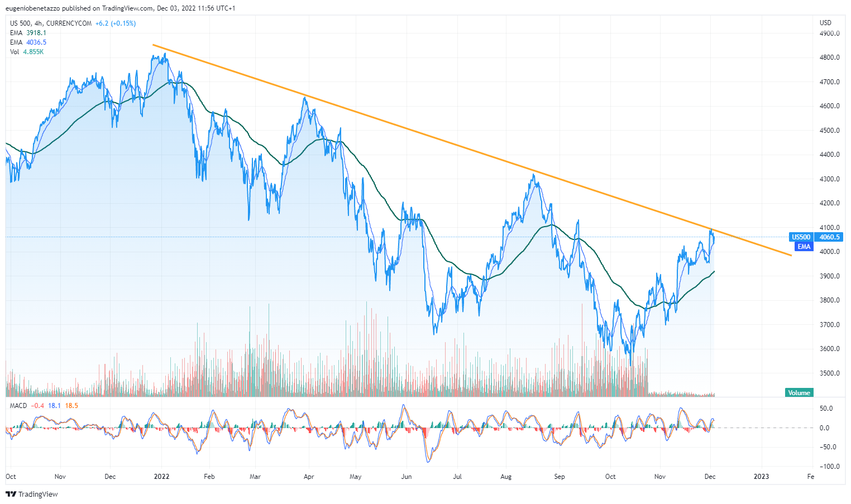Open the US 500, 4h, CURRENCYCOM legend title
Viewport: 851px width, 504px height.
point(51,23)
